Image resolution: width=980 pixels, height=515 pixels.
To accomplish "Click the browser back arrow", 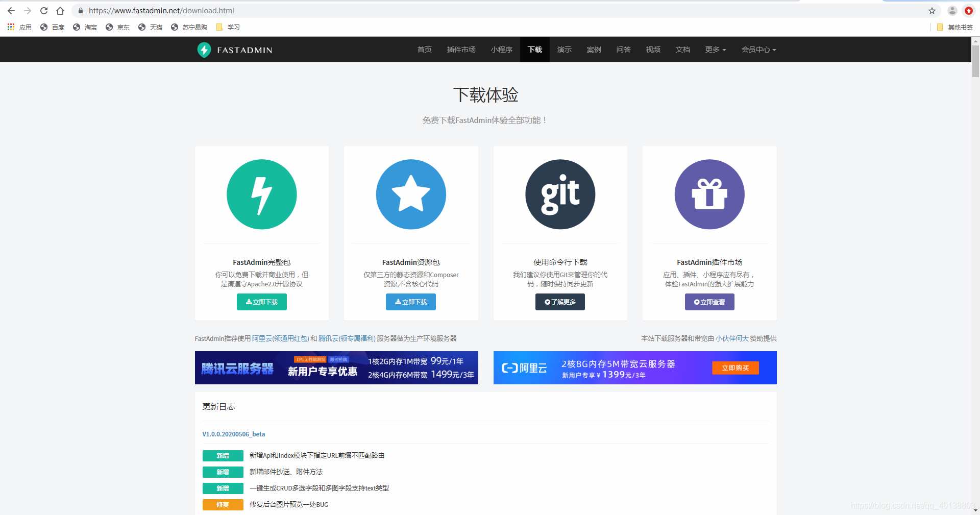I will [x=11, y=11].
